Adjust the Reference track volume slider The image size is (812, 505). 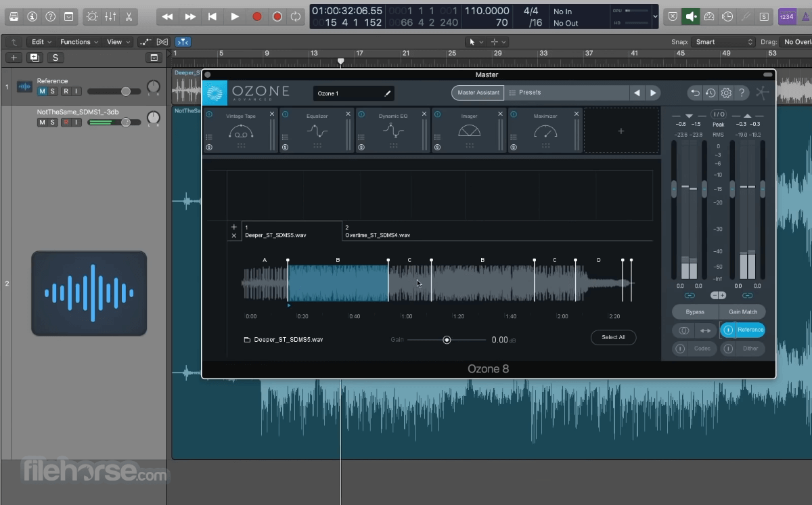click(x=114, y=91)
